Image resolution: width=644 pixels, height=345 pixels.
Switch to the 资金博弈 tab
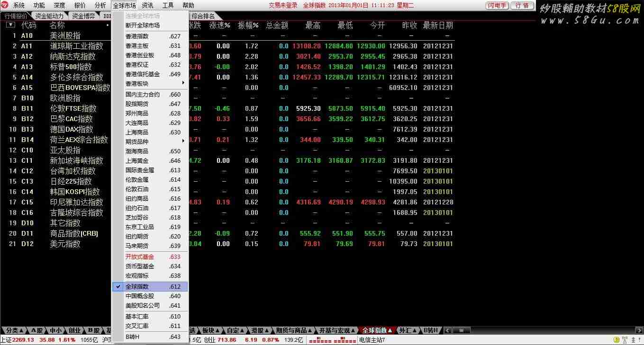click(83, 16)
